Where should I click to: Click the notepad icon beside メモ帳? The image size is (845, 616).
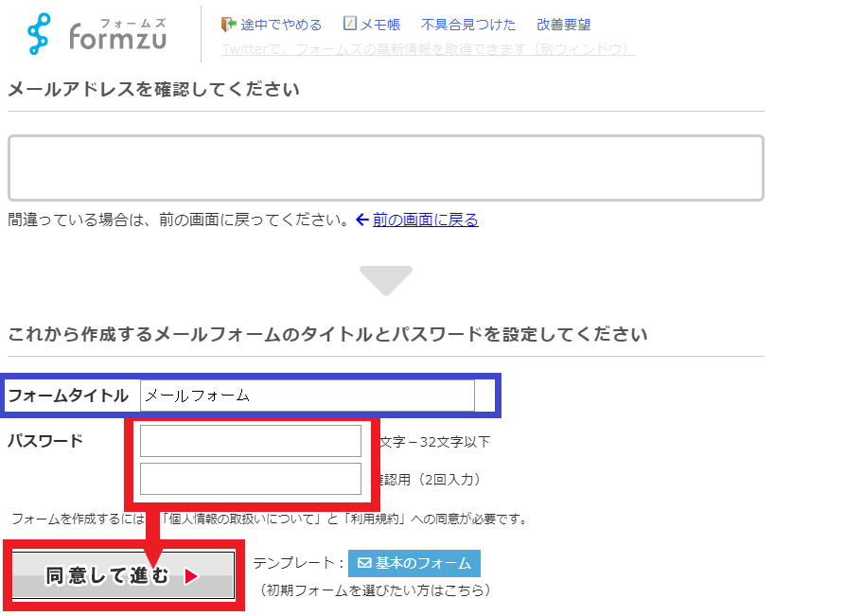pyautogui.click(x=350, y=25)
